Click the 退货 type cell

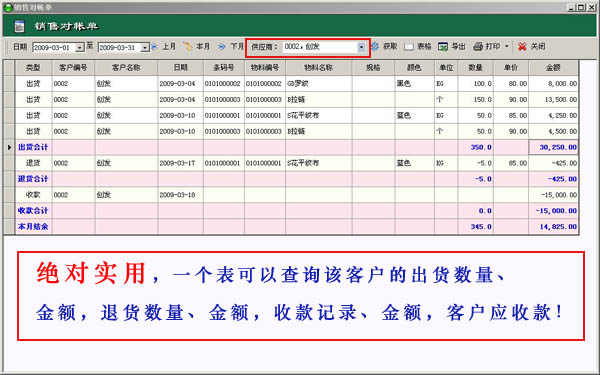(33, 163)
